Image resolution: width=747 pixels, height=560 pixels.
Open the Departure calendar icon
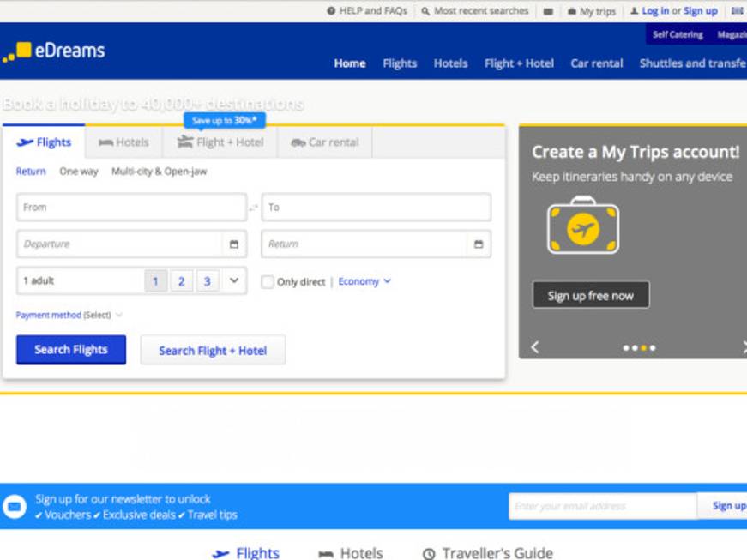pos(234,244)
